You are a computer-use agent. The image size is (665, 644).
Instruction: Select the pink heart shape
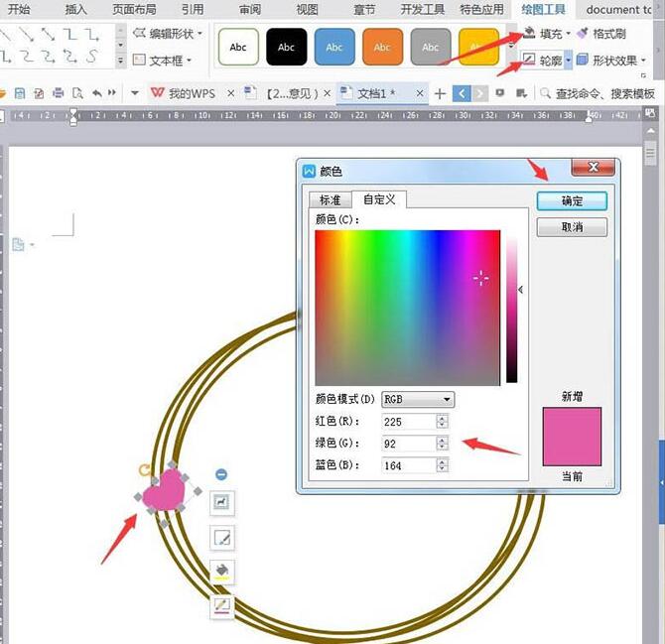coord(165,491)
